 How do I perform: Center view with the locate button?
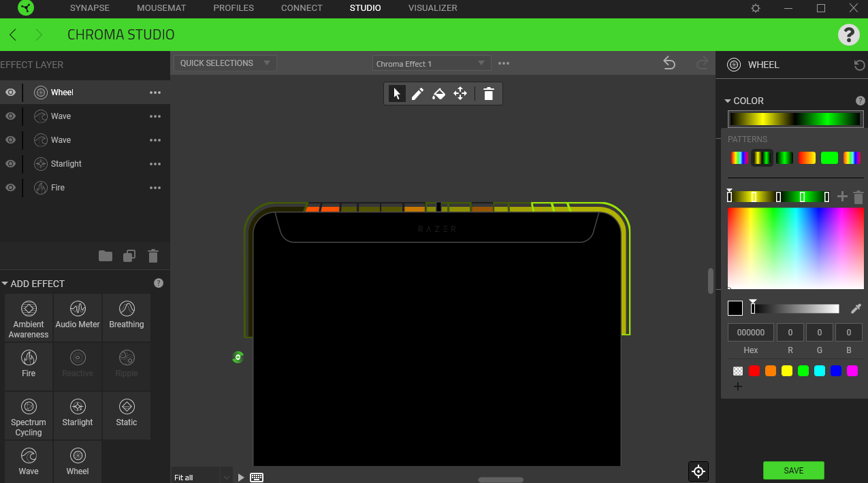[x=698, y=471]
